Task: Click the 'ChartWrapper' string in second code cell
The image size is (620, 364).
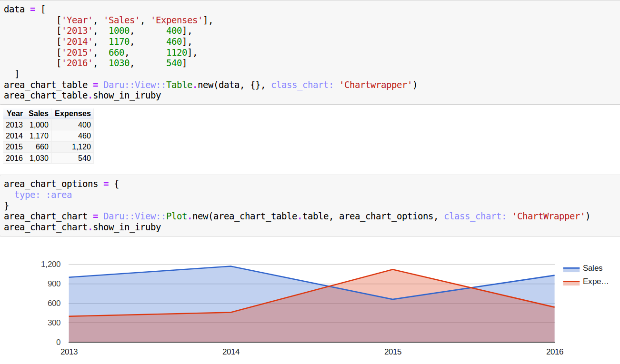Action: coord(548,216)
